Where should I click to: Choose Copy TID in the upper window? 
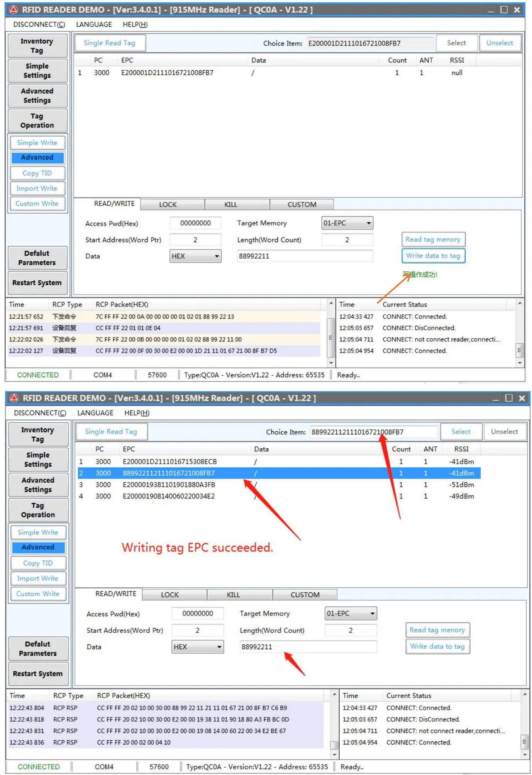(37, 173)
